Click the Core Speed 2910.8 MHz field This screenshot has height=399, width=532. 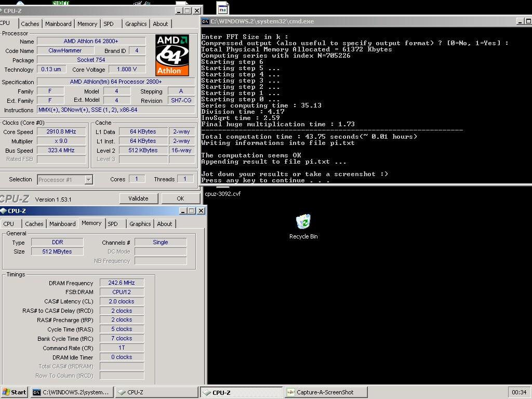(x=61, y=131)
